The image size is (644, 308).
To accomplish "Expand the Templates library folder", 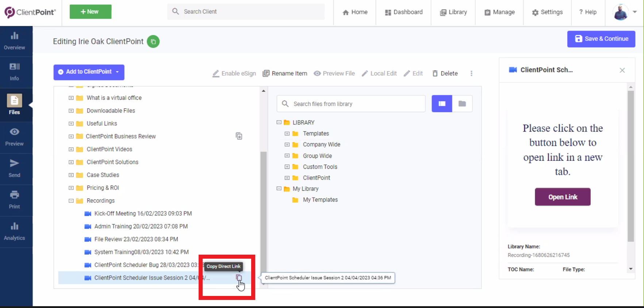I will (x=287, y=134).
